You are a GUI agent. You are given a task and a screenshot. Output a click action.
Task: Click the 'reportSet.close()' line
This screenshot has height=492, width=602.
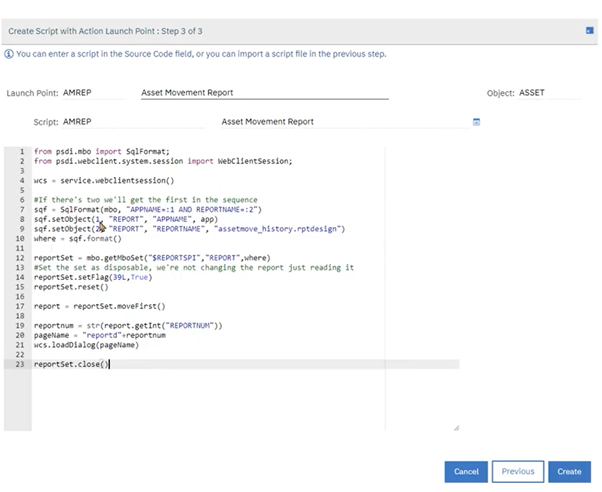pyautogui.click(x=71, y=364)
